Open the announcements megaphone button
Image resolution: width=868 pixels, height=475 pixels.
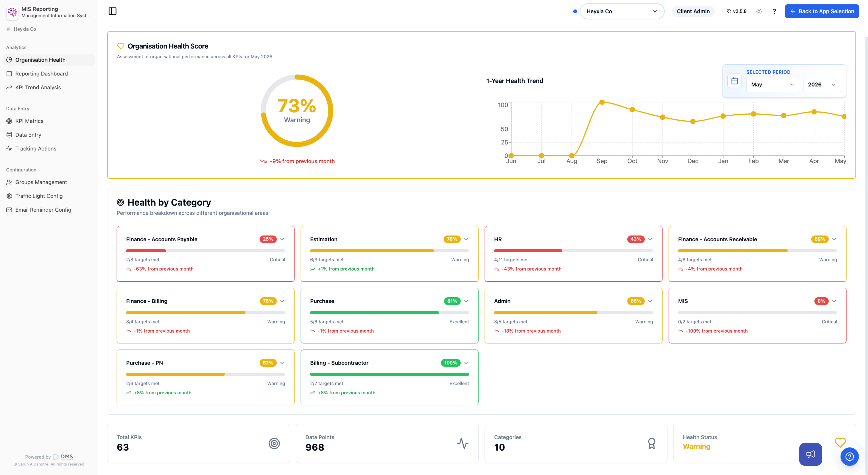(810, 454)
